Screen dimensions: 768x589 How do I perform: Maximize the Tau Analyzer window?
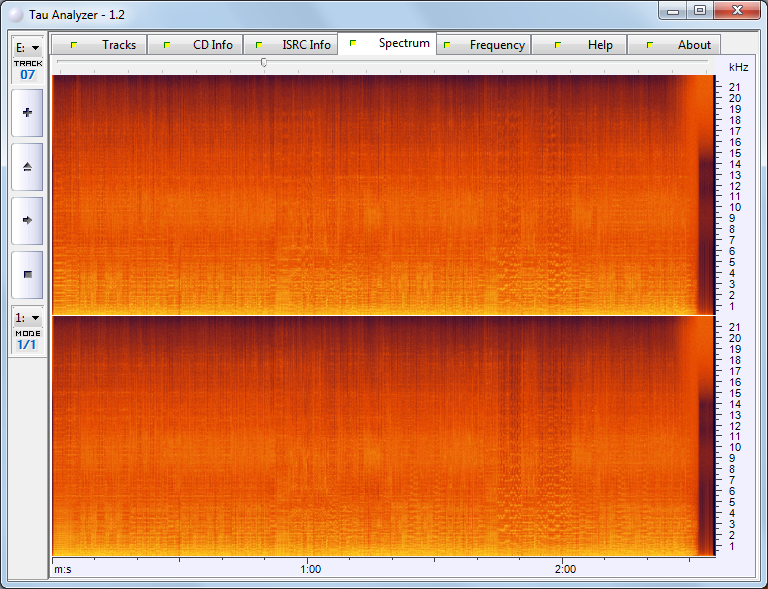[x=700, y=11]
